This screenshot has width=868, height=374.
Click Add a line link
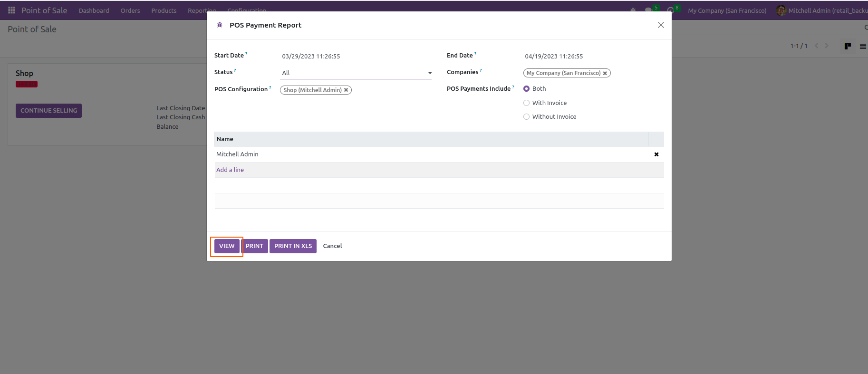[230, 170]
